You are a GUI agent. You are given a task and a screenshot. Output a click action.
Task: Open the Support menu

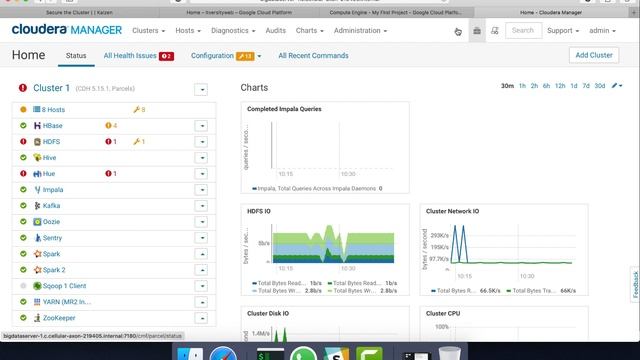(563, 31)
